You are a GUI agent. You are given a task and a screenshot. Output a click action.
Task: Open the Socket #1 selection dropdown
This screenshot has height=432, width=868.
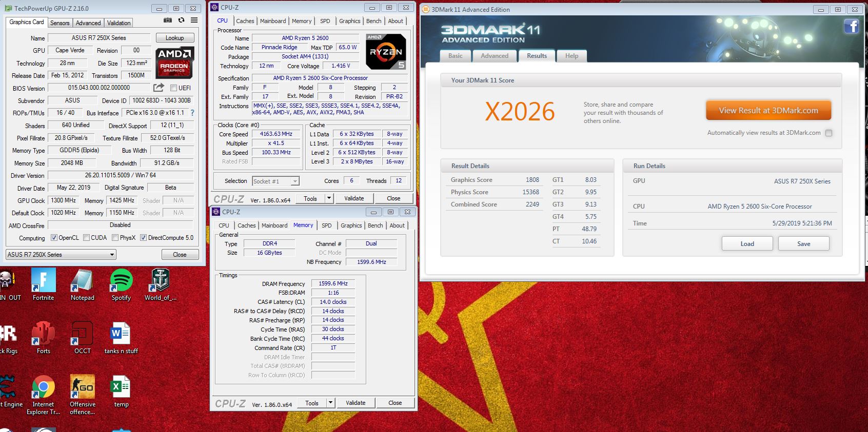click(275, 181)
